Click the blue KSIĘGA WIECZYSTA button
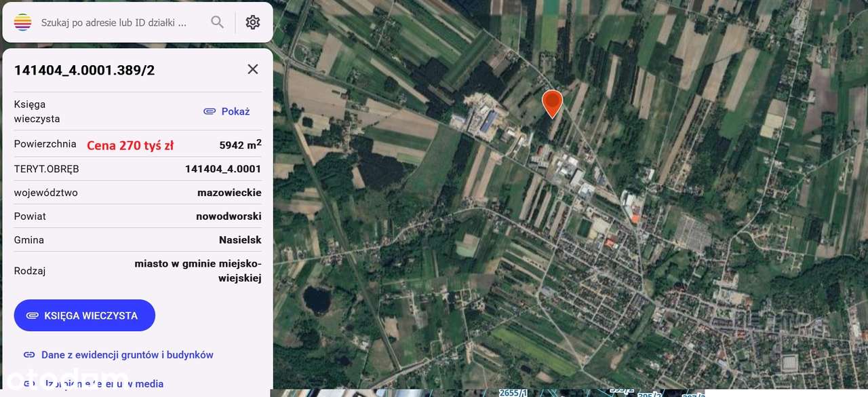This screenshot has height=397, width=868. pyautogui.click(x=85, y=316)
